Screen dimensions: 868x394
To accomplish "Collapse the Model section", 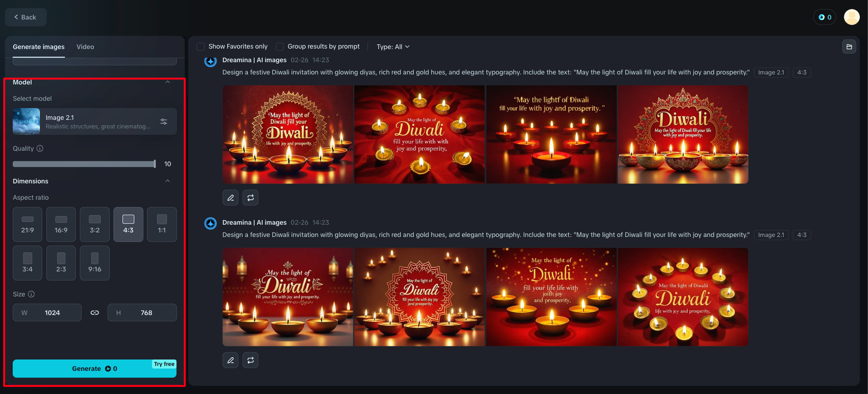I will click(x=167, y=82).
